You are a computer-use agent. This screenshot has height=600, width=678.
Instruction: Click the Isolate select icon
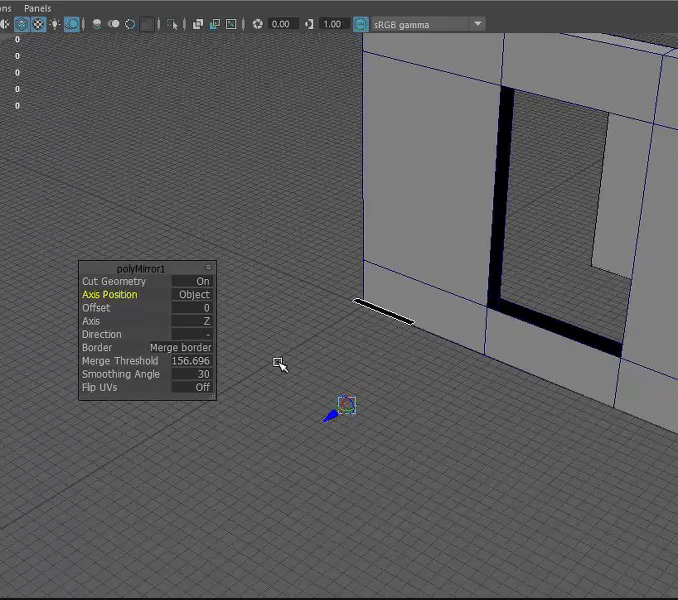click(x=172, y=24)
